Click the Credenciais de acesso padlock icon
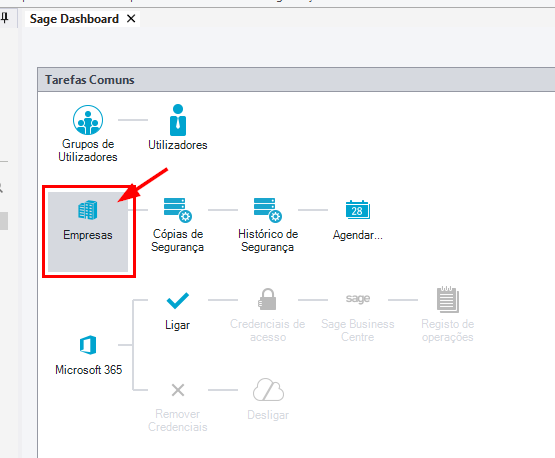This screenshot has height=458, width=555. tap(268, 299)
